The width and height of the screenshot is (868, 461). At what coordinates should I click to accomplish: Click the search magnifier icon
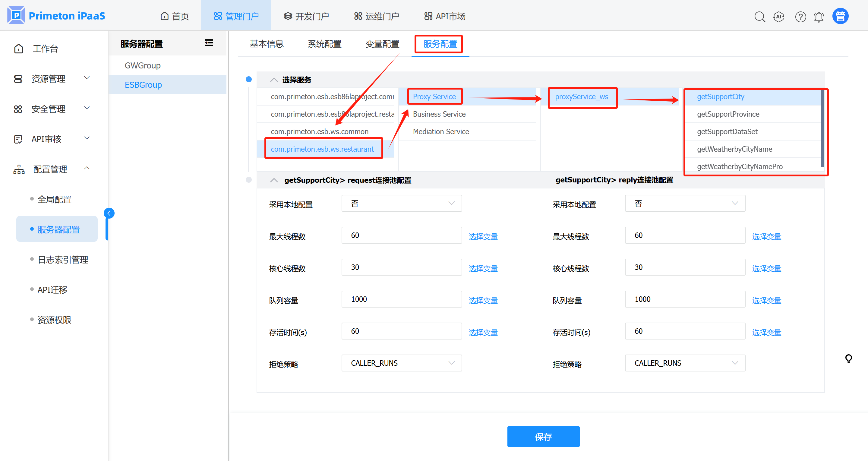pos(759,17)
